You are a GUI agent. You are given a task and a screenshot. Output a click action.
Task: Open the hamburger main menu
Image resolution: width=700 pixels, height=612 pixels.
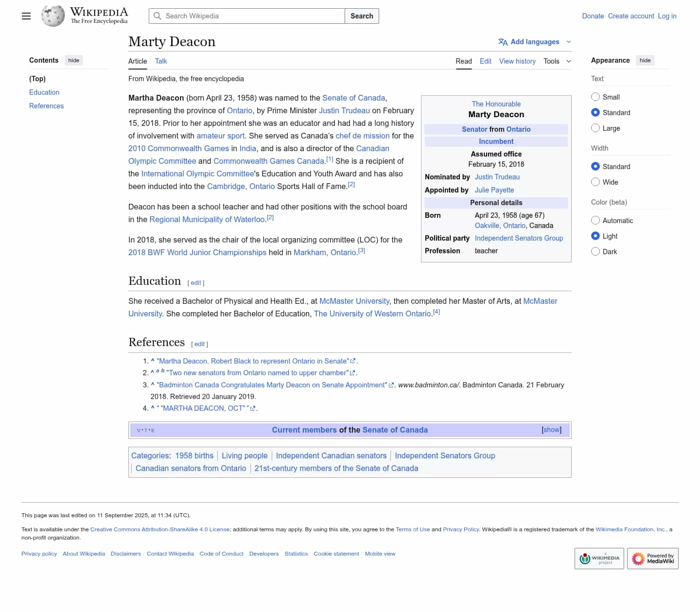(x=26, y=16)
